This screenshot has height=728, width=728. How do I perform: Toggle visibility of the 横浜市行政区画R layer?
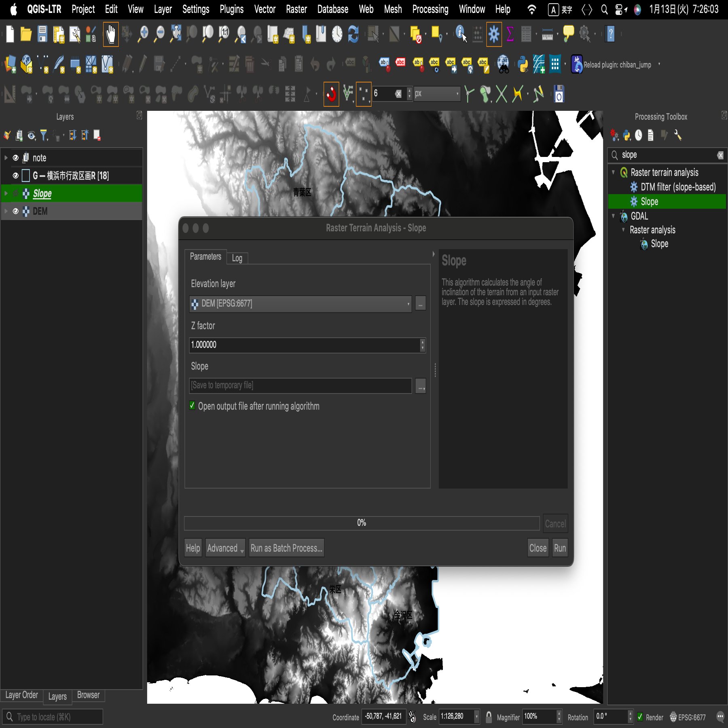coord(15,176)
